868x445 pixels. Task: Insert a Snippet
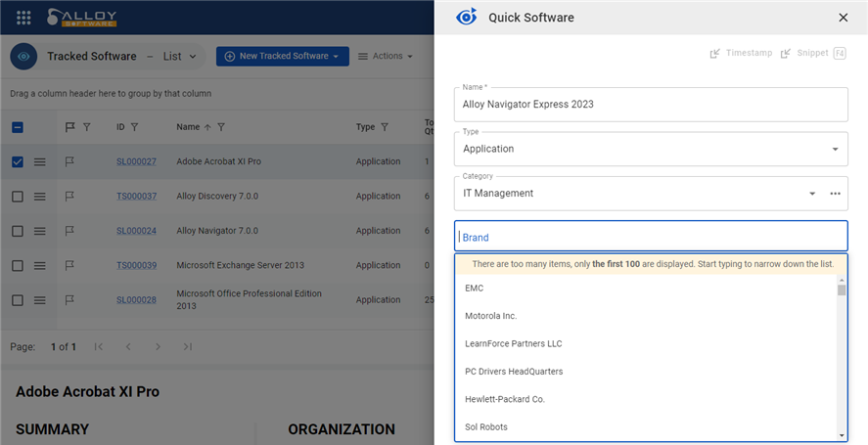pyautogui.click(x=805, y=53)
